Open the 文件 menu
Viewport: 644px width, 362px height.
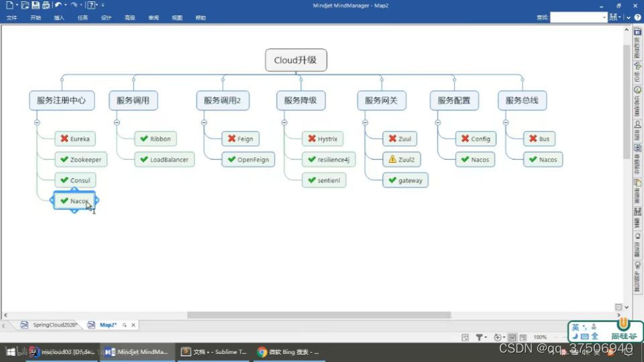[x=12, y=17]
